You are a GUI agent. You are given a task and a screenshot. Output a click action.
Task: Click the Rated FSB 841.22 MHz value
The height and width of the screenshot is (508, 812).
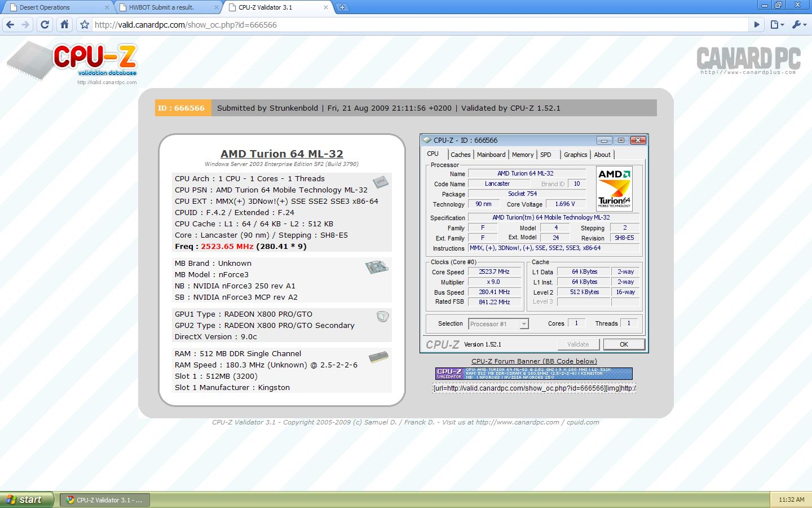point(494,302)
